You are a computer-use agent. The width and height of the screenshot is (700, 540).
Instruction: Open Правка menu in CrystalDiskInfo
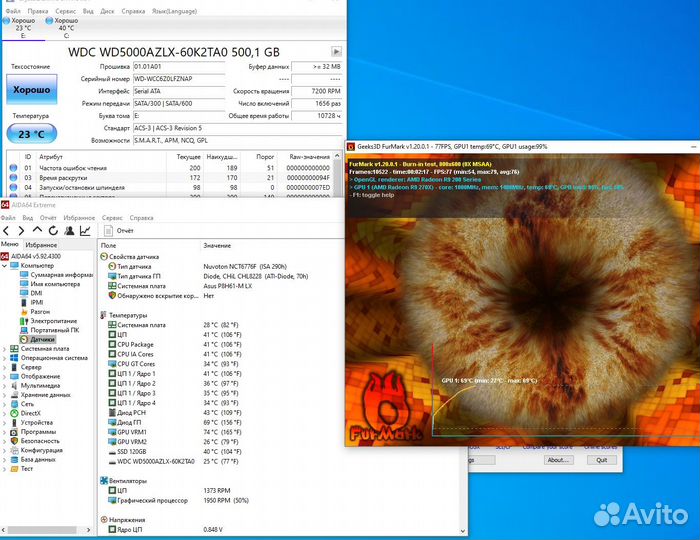[x=38, y=11]
